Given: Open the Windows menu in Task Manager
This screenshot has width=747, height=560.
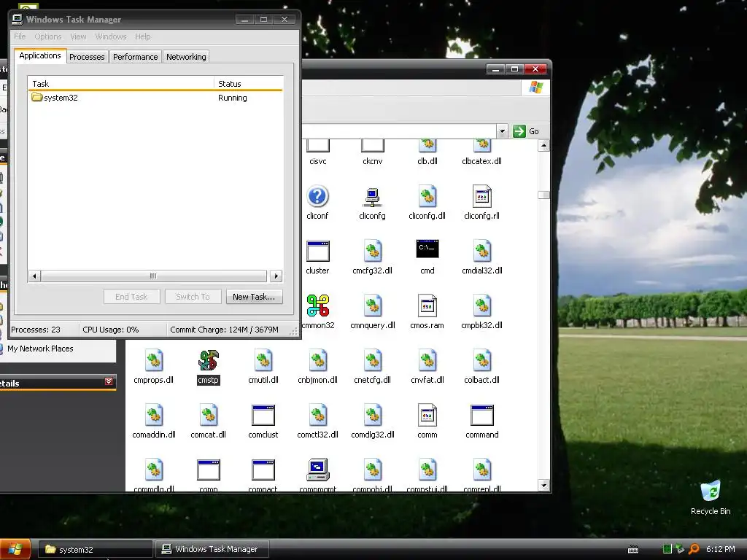Looking at the screenshot, I should [x=111, y=36].
